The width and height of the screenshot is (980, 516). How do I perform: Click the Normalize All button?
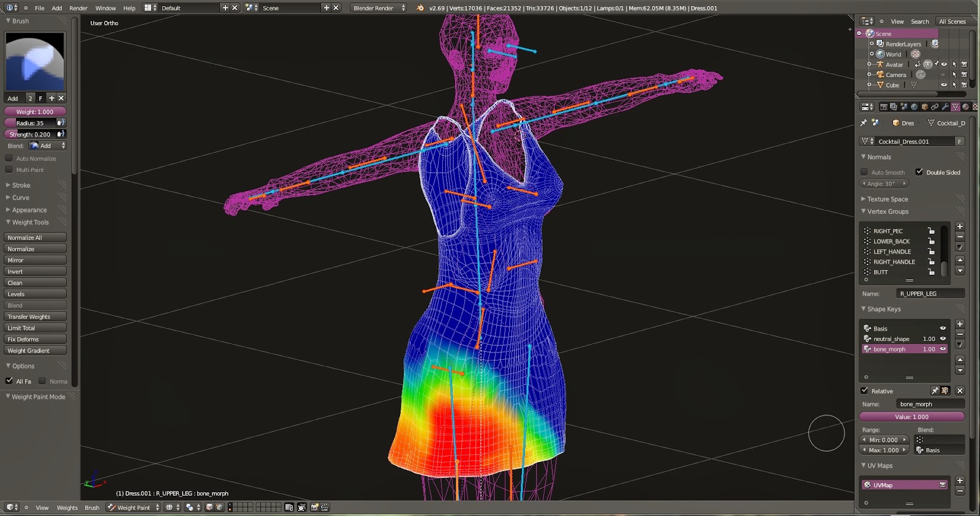[x=35, y=237]
